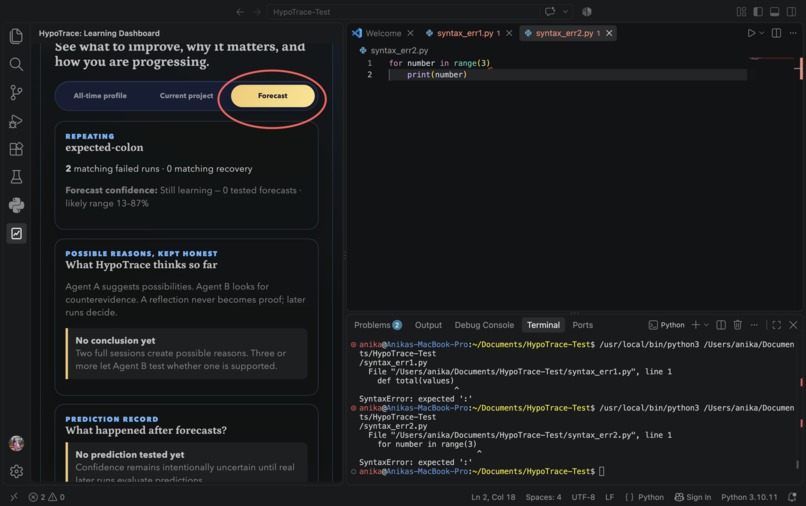Click Sign In in the status bar
This screenshot has height=506, width=806.
[x=692, y=497]
